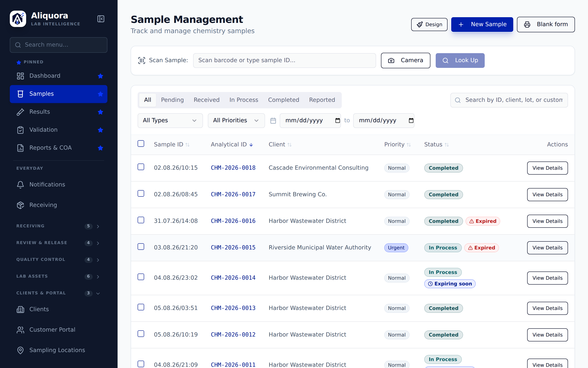Open the All Types dropdown

click(170, 120)
